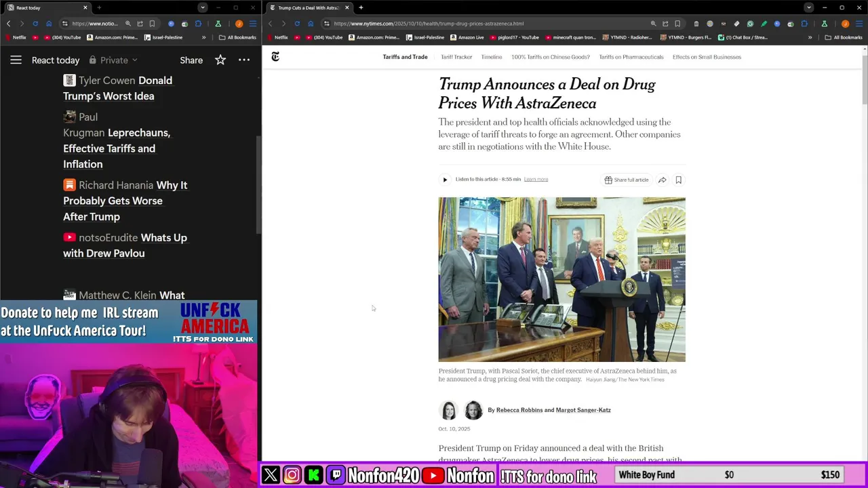Share icon in NYTimes window address bar
This screenshot has width=868, height=488.
point(665,24)
